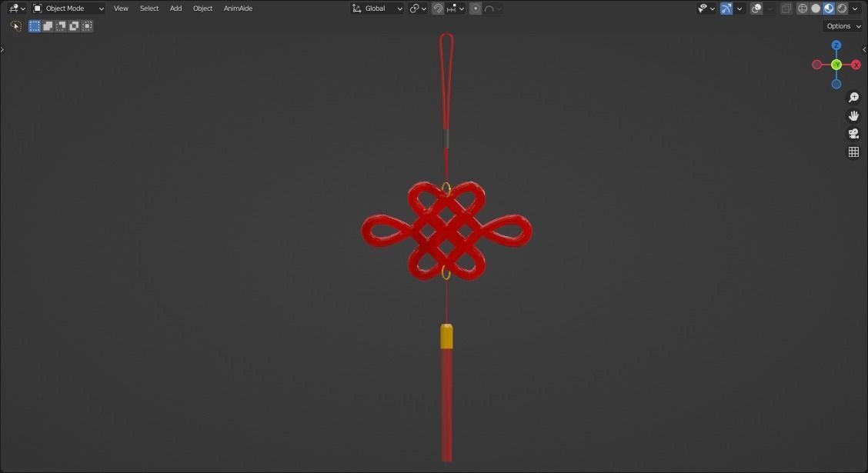868x473 pixels.
Task: Expand the left toolbar arrow
Action: tap(2, 49)
